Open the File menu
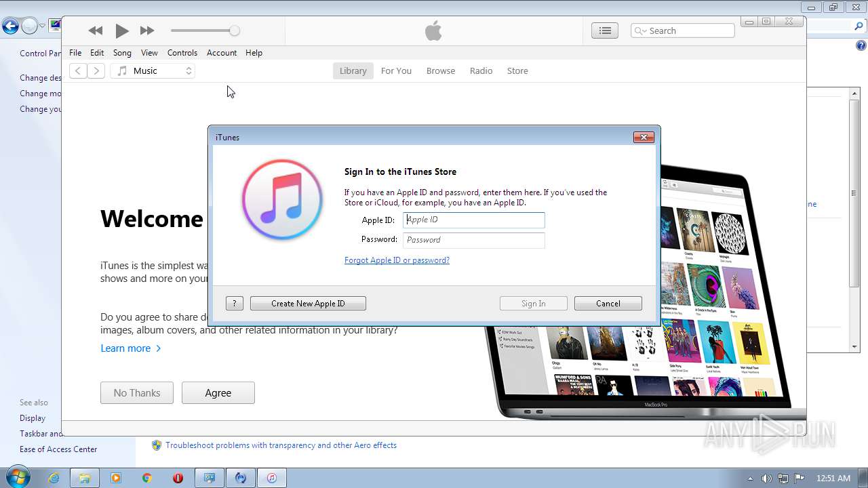 pos(75,53)
